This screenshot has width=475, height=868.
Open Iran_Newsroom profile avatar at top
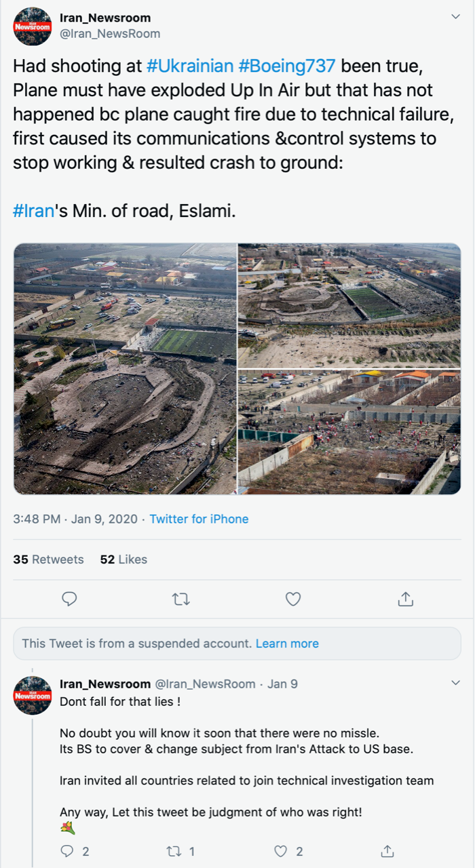click(x=33, y=26)
